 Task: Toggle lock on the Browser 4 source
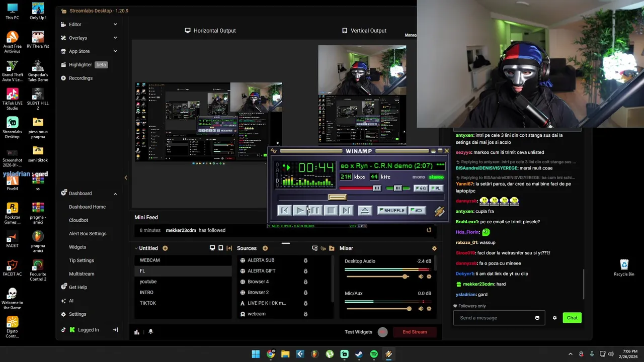point(305,282)
